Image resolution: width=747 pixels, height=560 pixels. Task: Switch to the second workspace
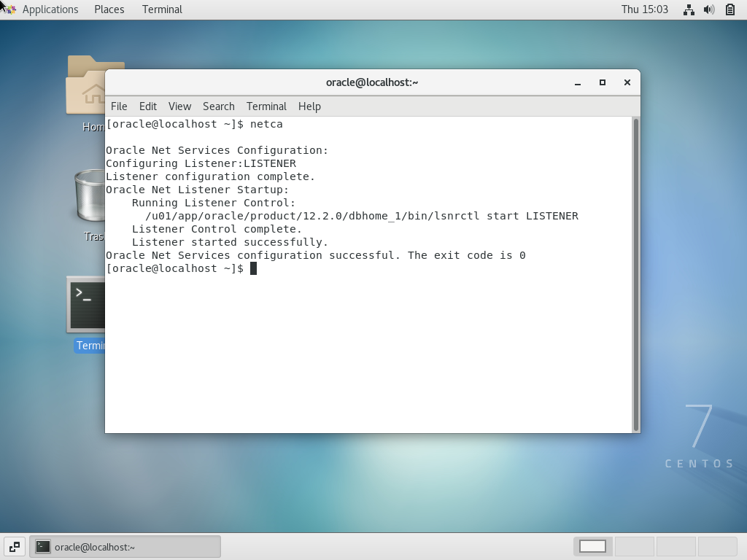(x=634, y=546)
